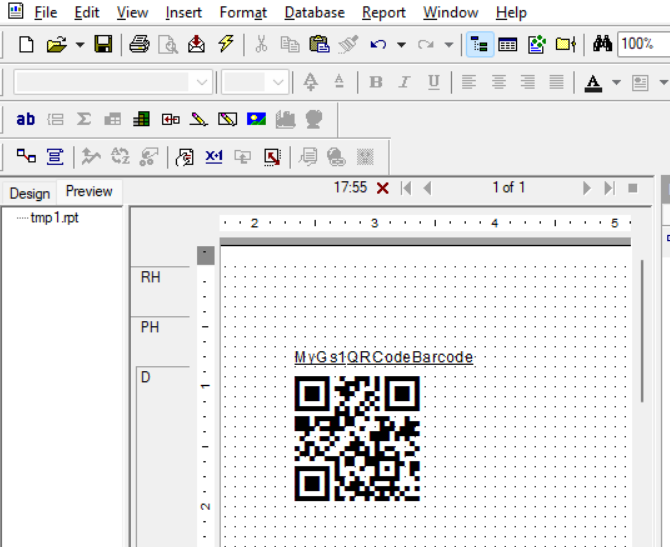670x547 pixels.
Task: Toggle Italic formatting
Action: click(x=404, y=82)
